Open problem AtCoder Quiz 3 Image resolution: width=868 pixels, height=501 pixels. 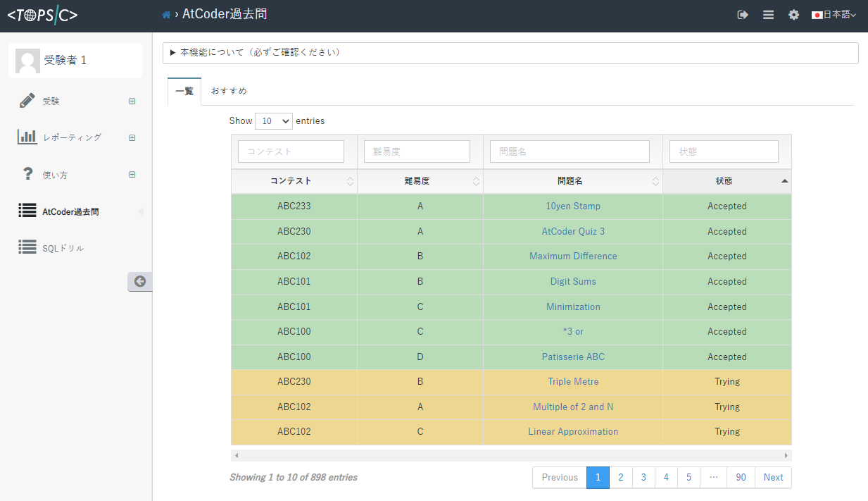click(x=573, y=231)
